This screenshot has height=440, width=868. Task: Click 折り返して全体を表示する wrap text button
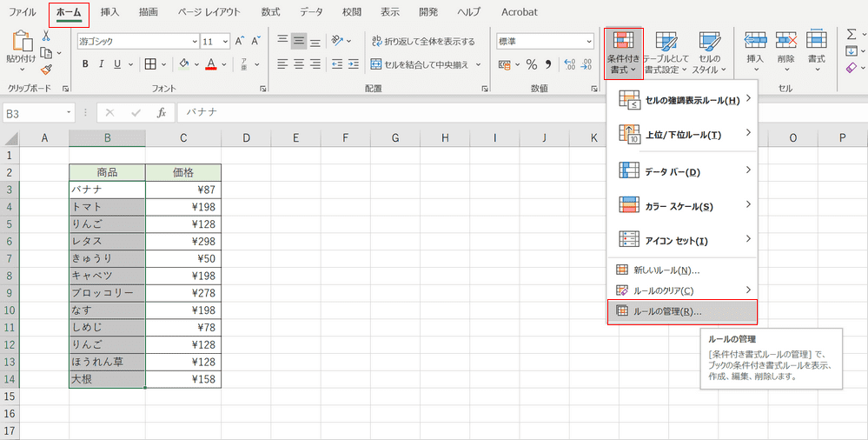coord(423,41)
